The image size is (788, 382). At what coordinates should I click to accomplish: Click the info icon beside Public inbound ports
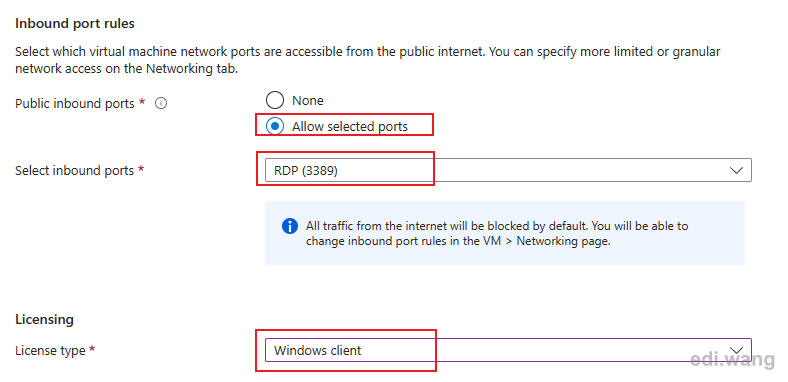tap(161, 104)
